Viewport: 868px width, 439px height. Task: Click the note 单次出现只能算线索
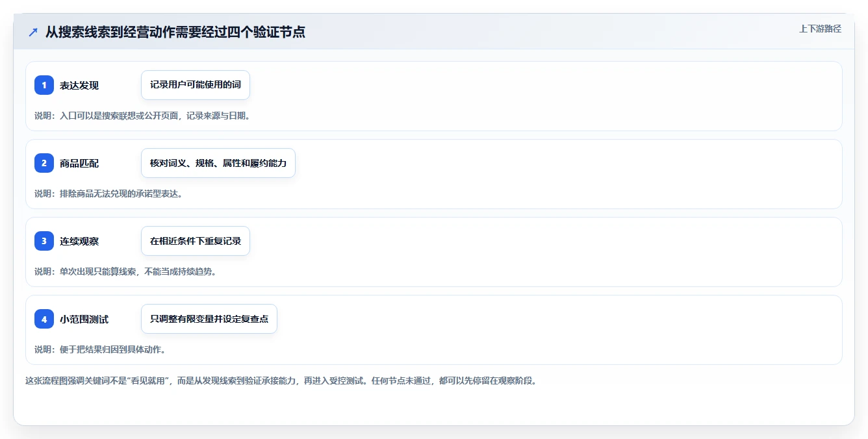click(x=98, y=271)
